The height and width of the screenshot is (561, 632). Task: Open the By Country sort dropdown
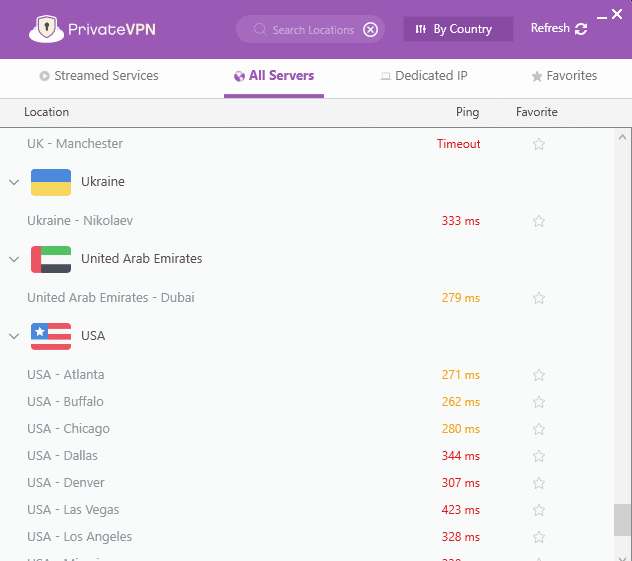457,29
